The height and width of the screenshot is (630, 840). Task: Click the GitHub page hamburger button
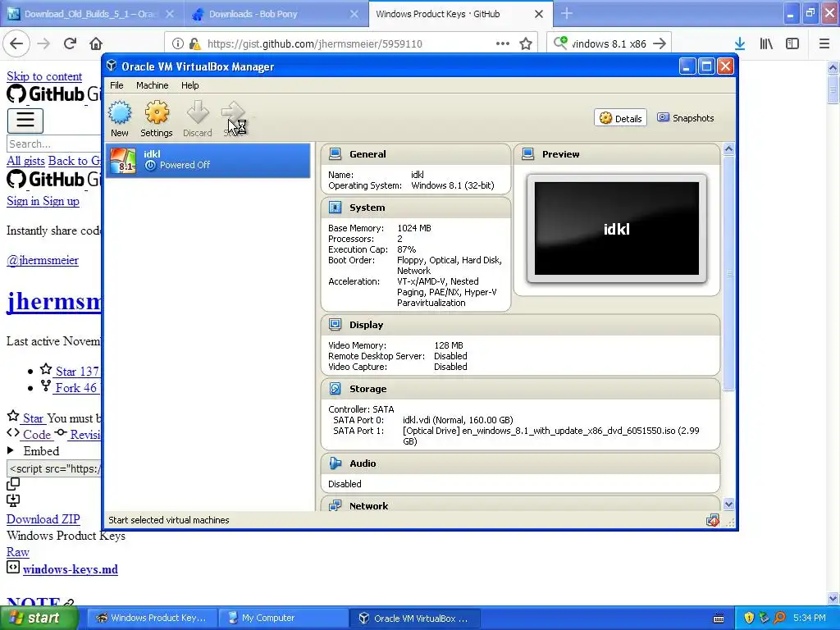[x=25, y=121]
